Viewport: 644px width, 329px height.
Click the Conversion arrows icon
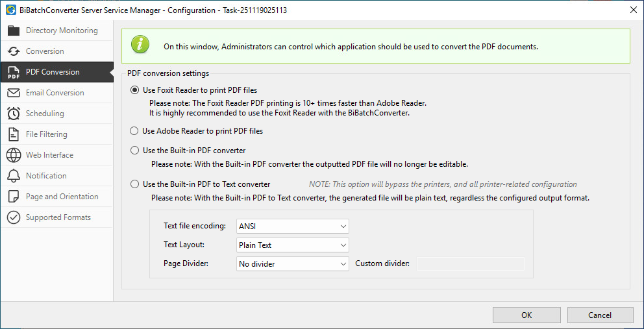14,51
